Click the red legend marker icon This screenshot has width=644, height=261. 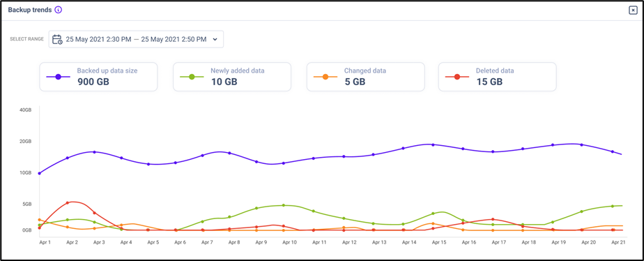click(x=457, y=77)
